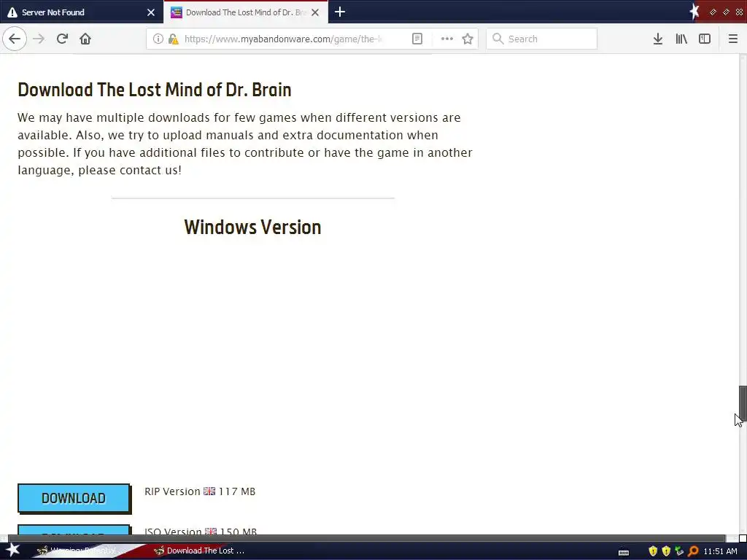The image size is (747, 560).
Task: Open the Firefox hamburger menu
Action: (733, 39)
